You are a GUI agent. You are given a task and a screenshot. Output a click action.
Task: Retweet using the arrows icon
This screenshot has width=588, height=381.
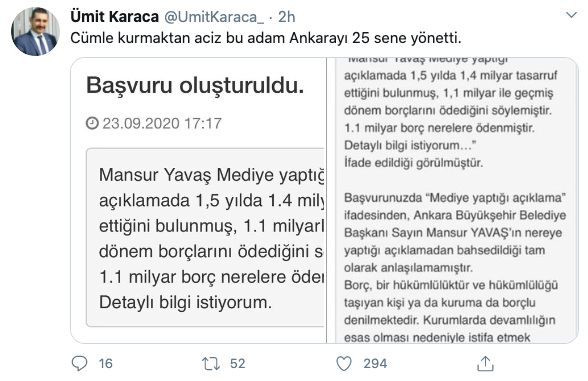pyautogui.click(x=211, y=363)
